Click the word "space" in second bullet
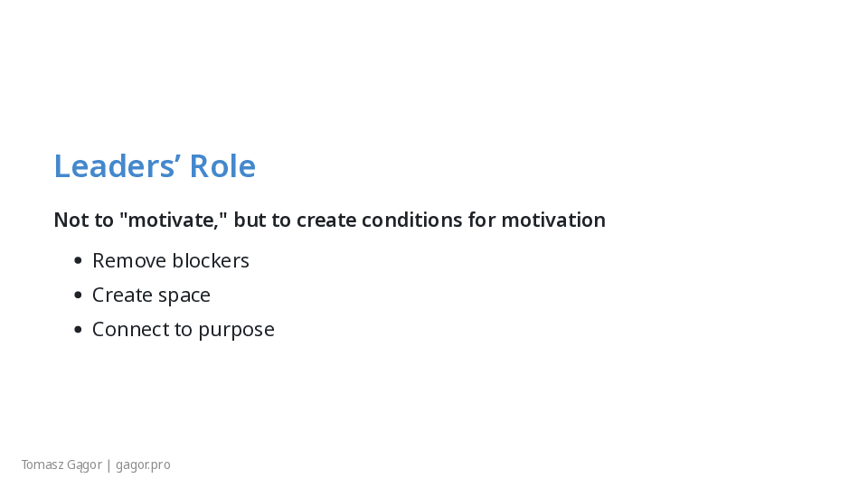 (186, 296)
